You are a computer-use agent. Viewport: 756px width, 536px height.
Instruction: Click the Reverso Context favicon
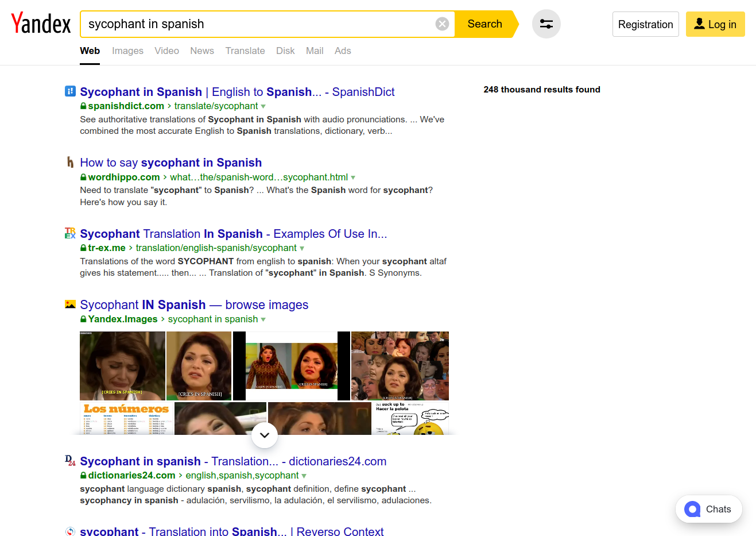click(x=70, y=531)
